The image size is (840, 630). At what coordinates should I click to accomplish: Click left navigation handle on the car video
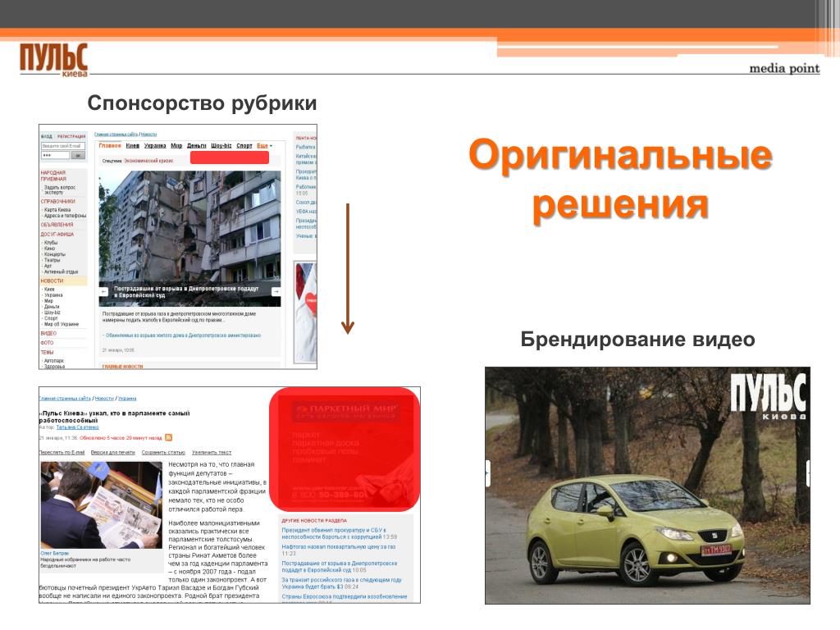pos(487,473)
